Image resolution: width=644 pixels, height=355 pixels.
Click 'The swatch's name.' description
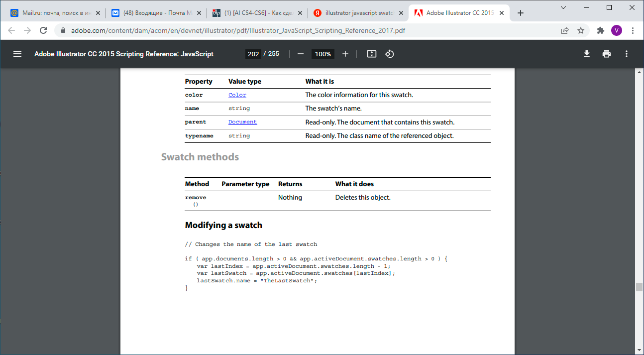point(333,108)
